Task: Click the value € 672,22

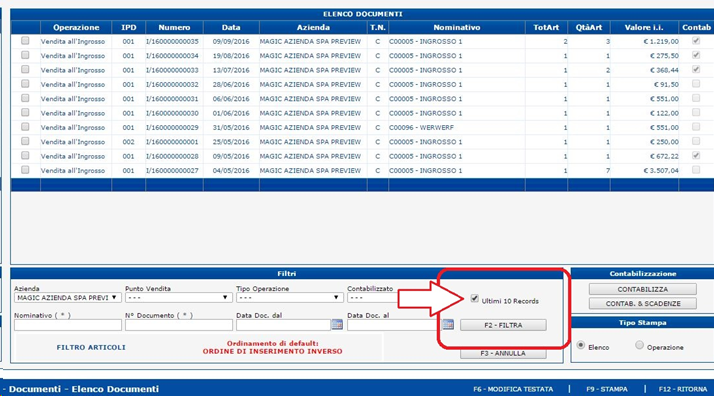Action: pos(664,156)
